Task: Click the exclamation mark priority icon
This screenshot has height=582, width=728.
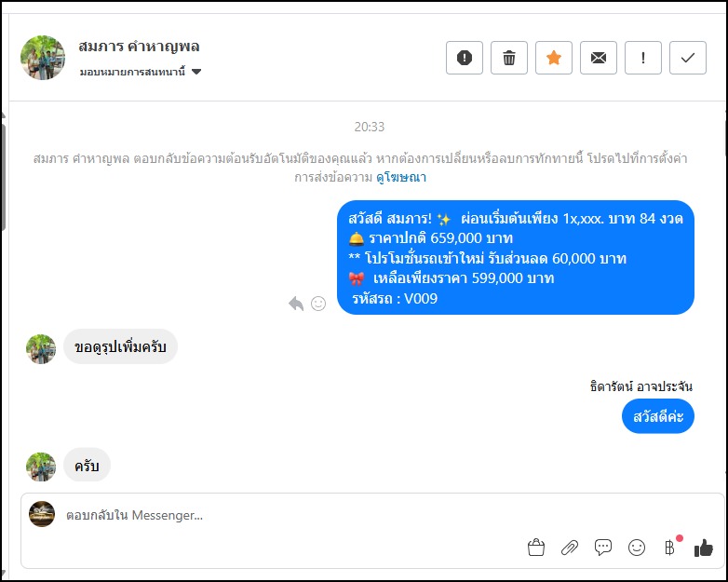Action: pos(643,58)
